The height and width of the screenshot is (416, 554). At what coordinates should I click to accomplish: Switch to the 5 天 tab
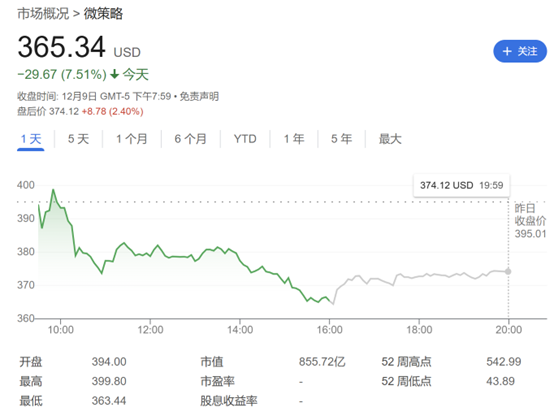click(78, 139)
